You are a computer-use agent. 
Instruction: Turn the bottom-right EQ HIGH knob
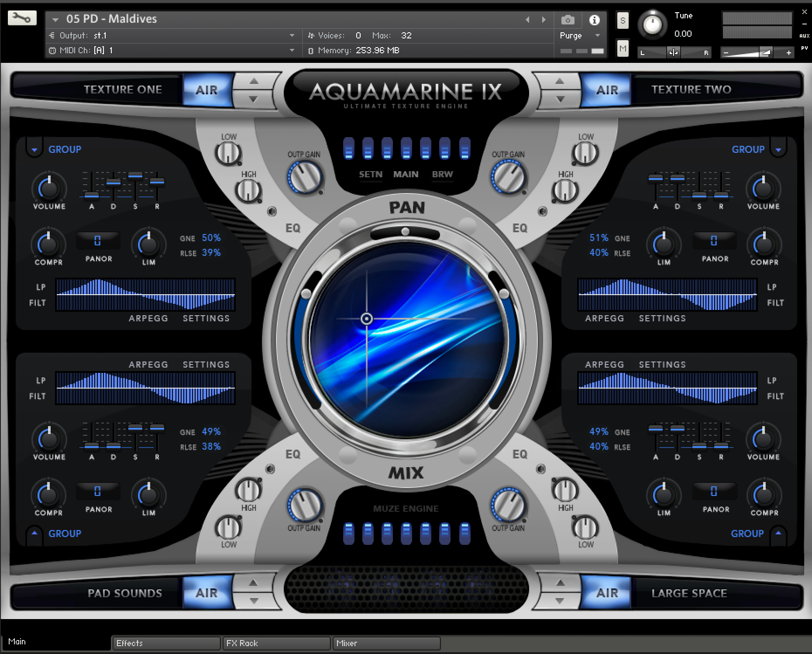(x=565, y=490)
